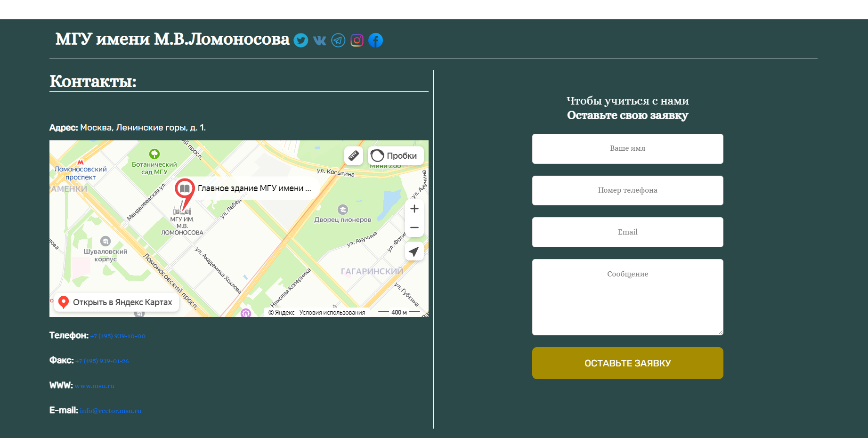868x438 pixels.
Task: Open the VK social icon
Action: tap(319, 41)
